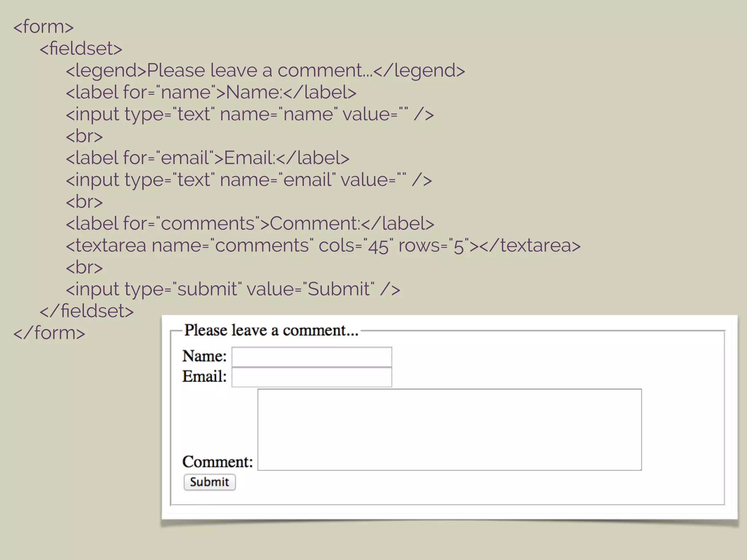The width and height of the screenshot is (747, 560).
Task: Click the label for="comments" code line
Action: click(x=250, y=223)
